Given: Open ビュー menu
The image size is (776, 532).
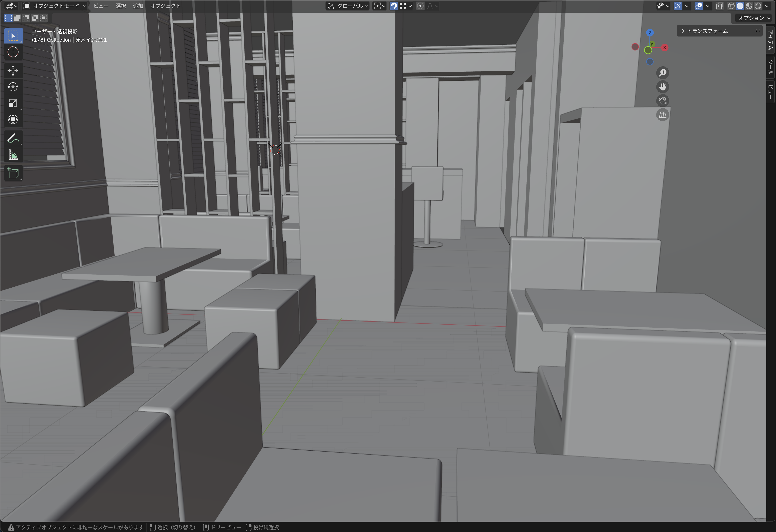Looking at the screenshot, I should coord(101,6).
